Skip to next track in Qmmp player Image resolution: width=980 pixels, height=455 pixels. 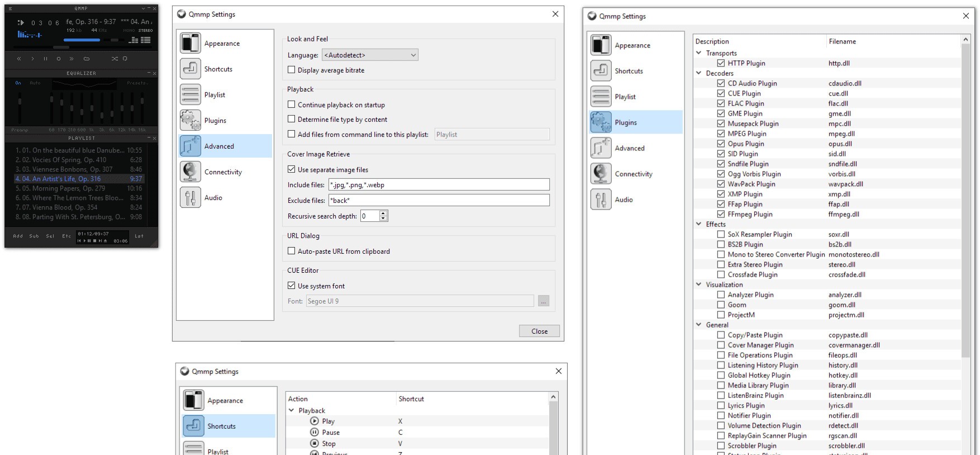[x=72, y=59]
